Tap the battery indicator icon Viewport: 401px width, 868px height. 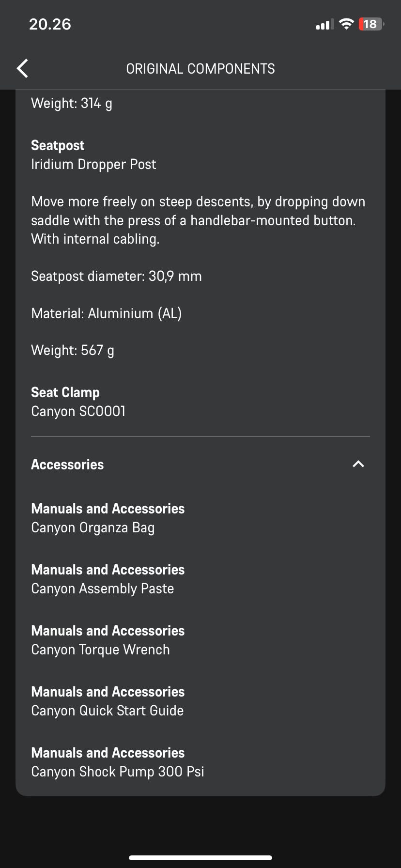[370, 24]
